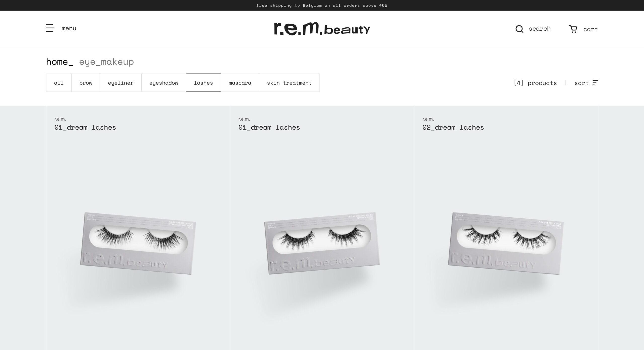Open the hamburger menu icon
The width and height of the screenshot is (644, 350).
click(50, 28)
